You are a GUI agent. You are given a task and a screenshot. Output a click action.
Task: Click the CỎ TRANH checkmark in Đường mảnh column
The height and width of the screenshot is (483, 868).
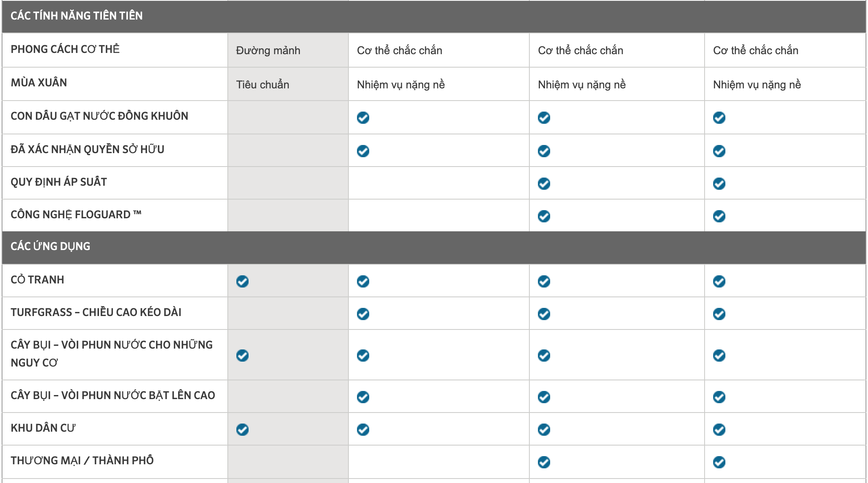(x=242, y=281)
